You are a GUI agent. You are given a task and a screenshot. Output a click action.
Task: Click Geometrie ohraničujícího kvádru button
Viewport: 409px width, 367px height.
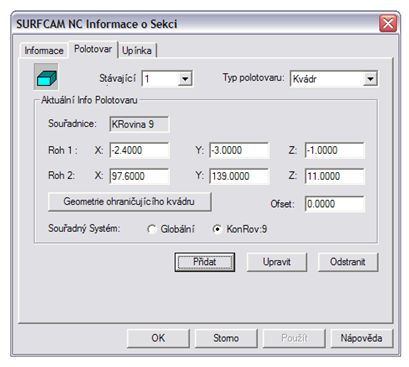point(129,202)
